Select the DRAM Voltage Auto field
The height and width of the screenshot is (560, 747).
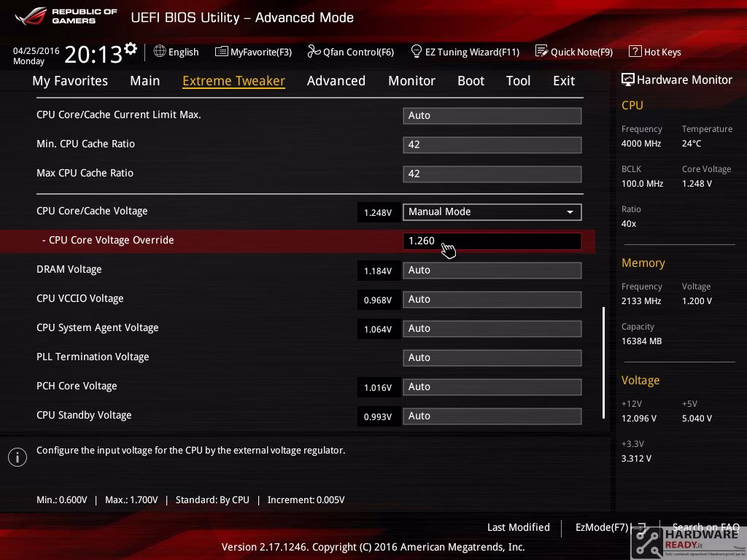click(x=492, y=271)
